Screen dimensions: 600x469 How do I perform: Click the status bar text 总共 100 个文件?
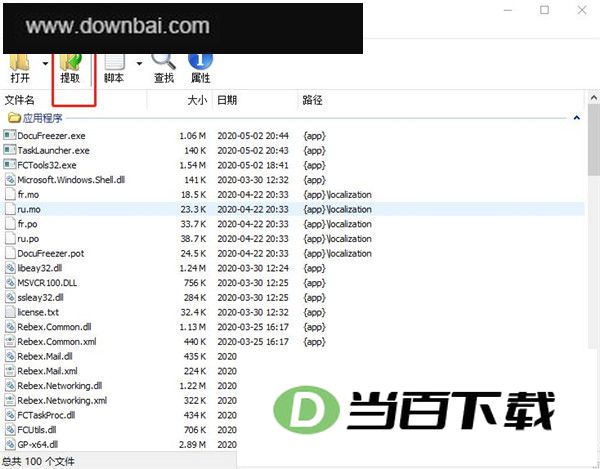coord(38,461)
